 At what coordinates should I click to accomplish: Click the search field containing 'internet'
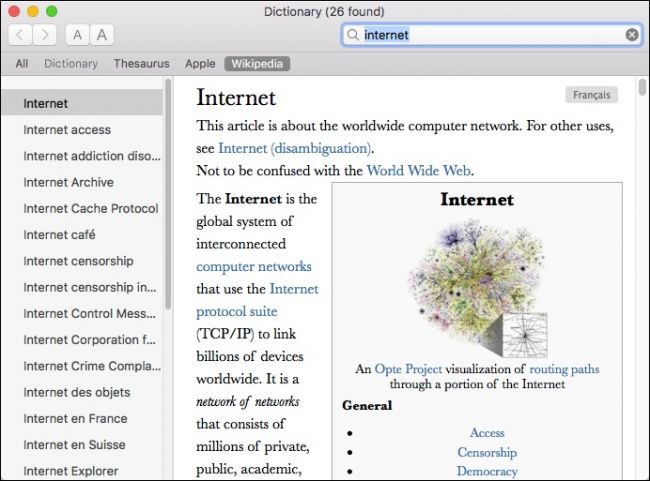[x=492, y=35]
